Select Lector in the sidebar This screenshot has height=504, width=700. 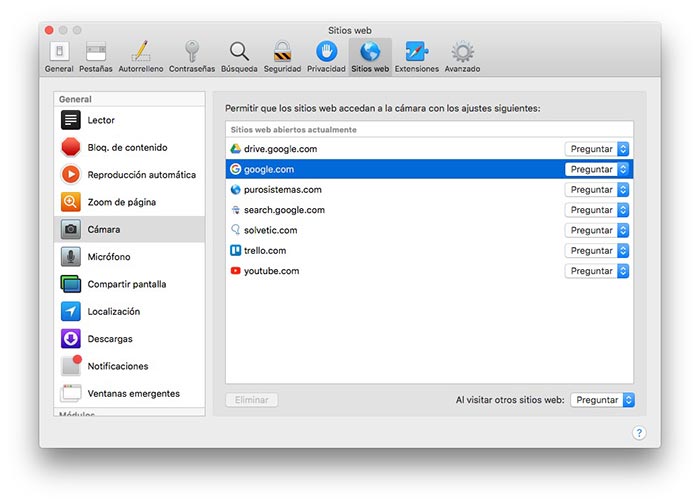(129, 120)
